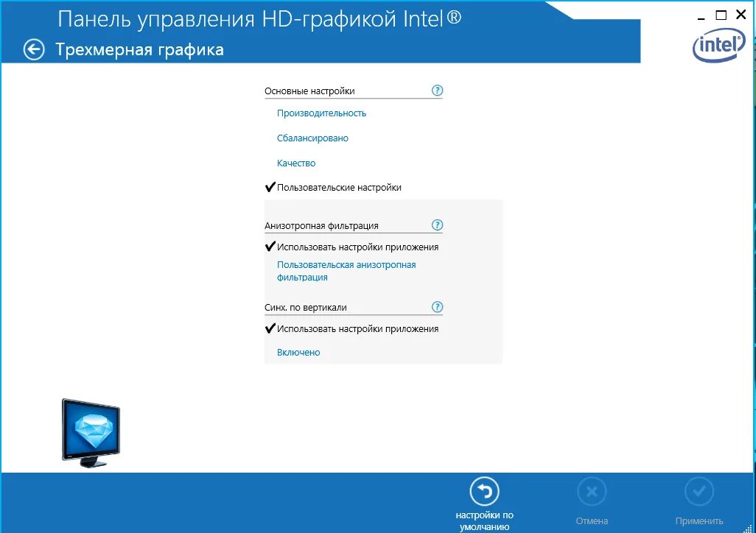Click the Отмена button
The image size is (756, 533).
coord(592,501)
